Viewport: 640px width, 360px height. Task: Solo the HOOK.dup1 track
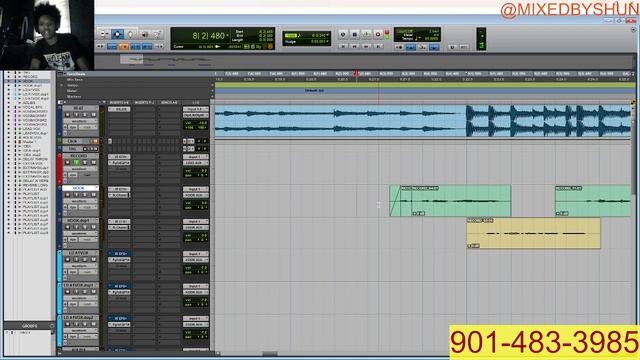pos(85,227)
